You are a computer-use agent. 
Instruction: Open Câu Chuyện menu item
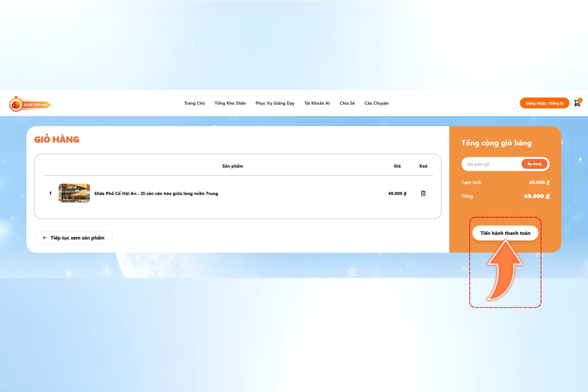(377, 103)
